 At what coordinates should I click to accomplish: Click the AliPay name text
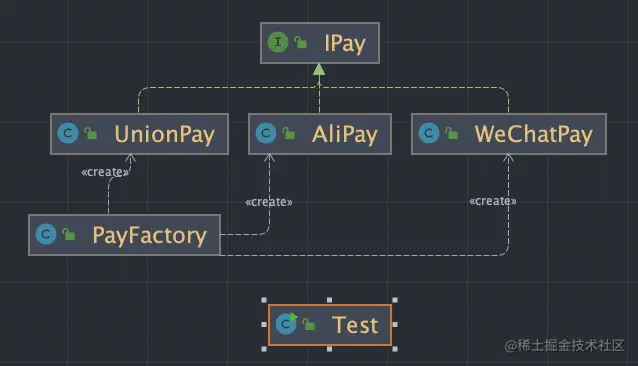[345, 135]
